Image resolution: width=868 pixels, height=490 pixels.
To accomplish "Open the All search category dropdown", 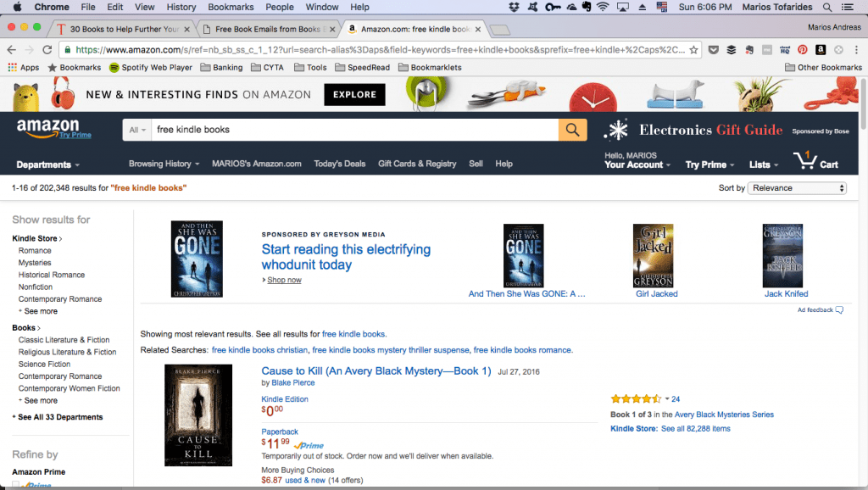I will [x=136, y=130].
